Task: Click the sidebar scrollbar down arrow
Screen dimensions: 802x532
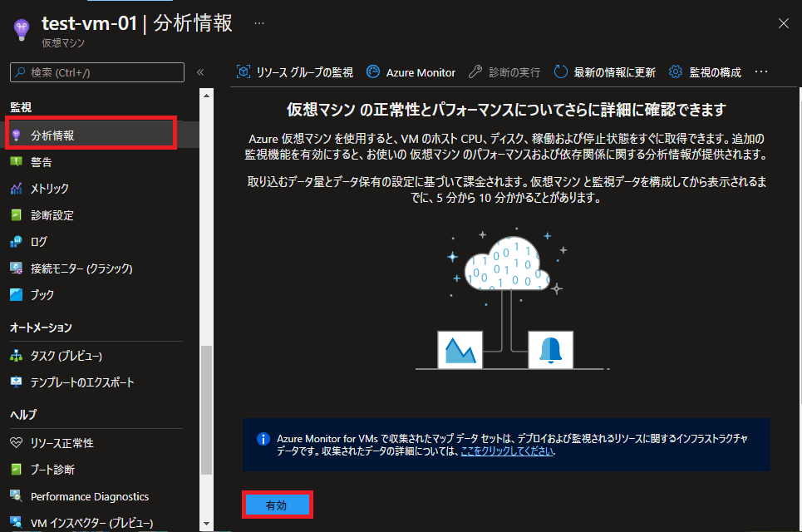Action: pyautogui.click(x=206, y=524)
